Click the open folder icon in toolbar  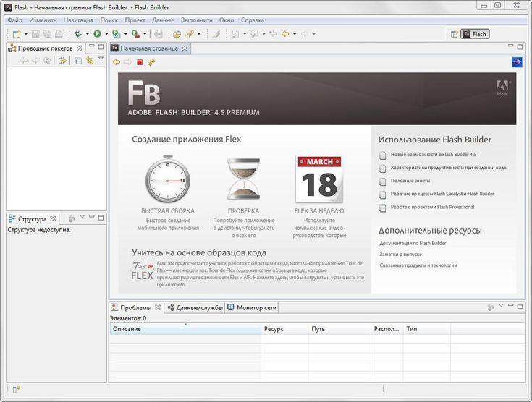point(177,34)
